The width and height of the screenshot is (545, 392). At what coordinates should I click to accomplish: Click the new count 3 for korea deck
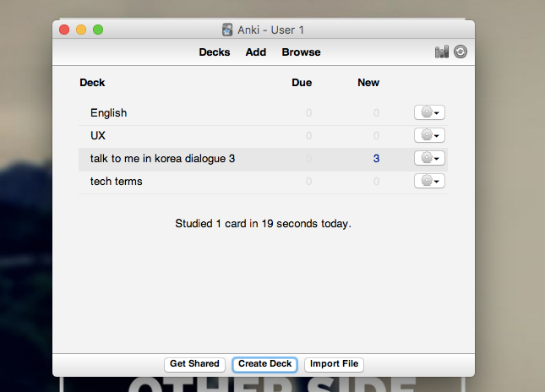click(376, 159)
